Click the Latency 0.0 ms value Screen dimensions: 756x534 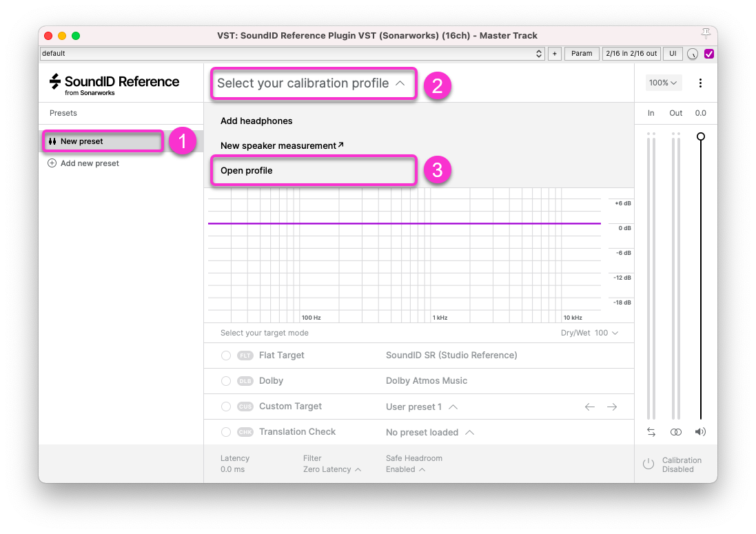232,469
